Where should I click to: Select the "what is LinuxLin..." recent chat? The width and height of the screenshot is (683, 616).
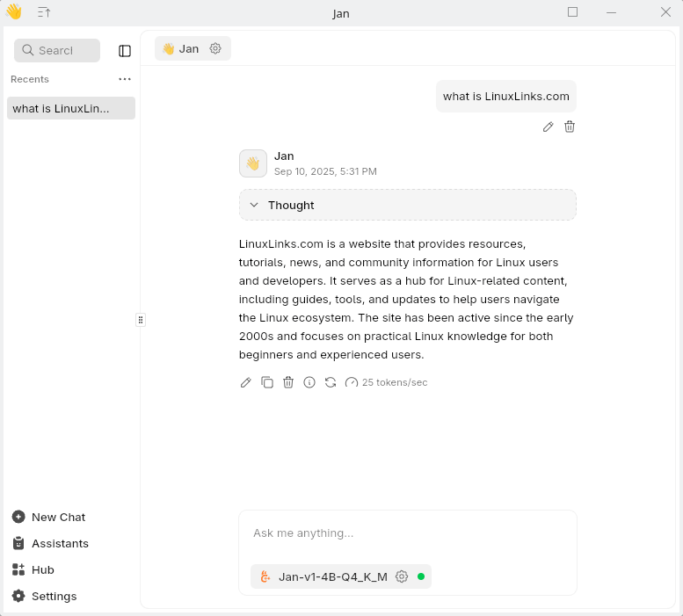pos(71,108)
